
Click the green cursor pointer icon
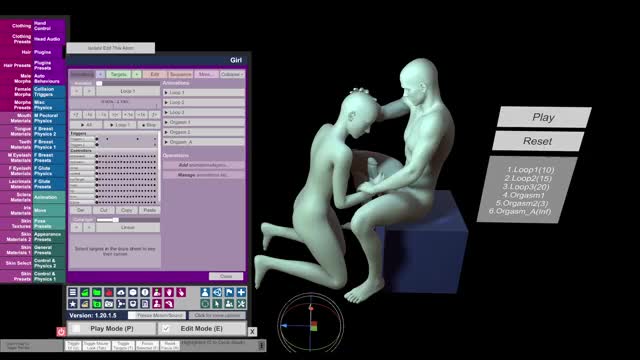click(217, 304)
